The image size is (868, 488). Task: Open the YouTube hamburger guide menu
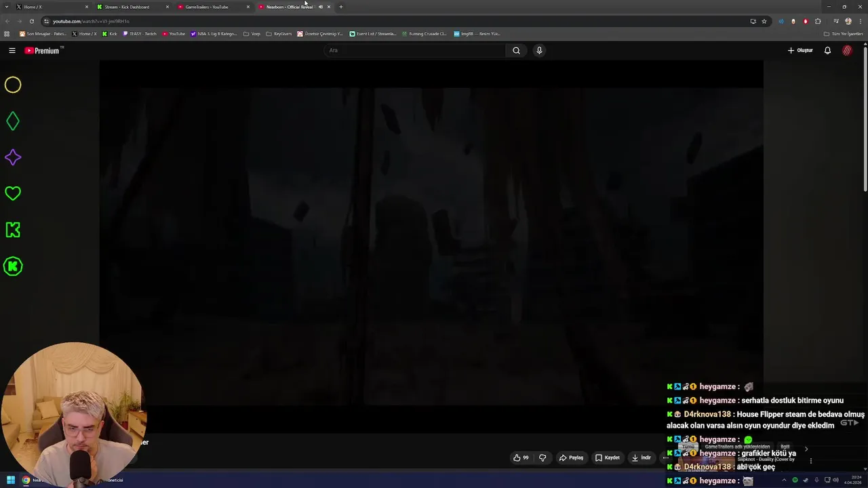tap(12, 50)
